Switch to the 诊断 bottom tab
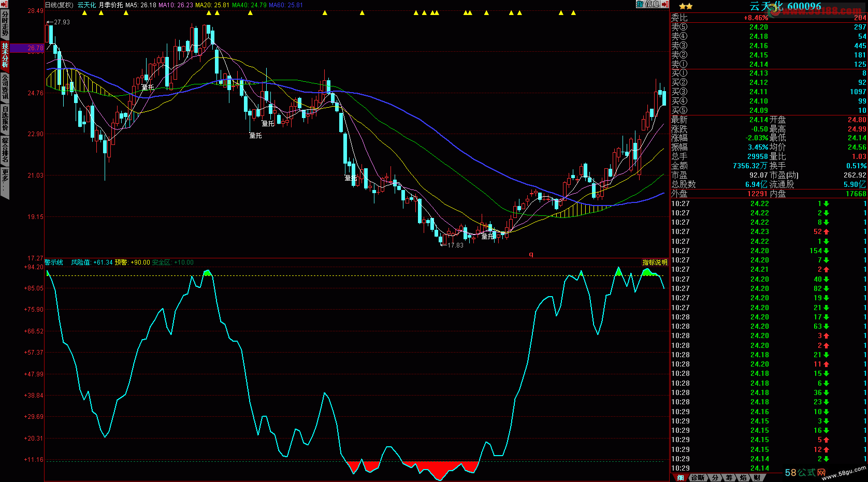The width and height of the screenshot is (868, 482). pos(698,477)
